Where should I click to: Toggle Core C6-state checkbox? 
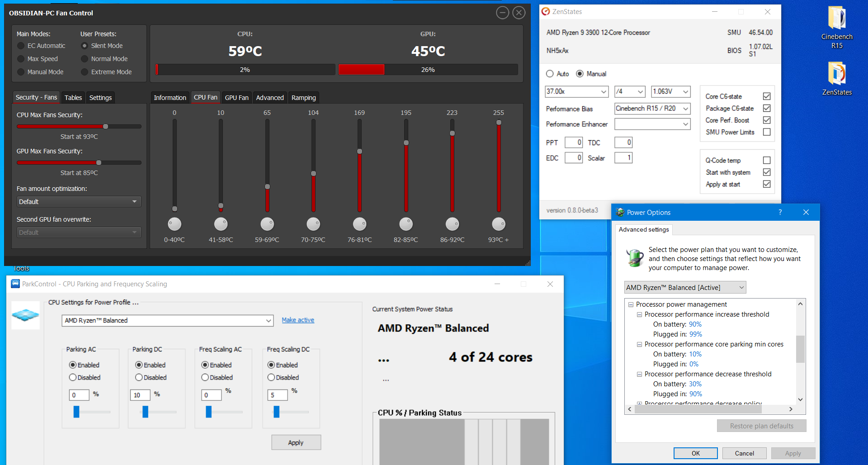[767, 96]
